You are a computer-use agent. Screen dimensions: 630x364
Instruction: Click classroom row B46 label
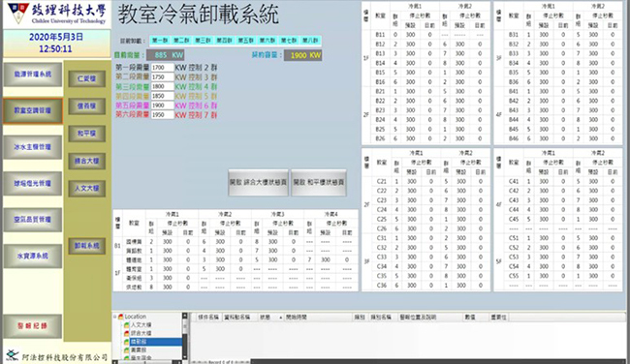coord(513,138)
